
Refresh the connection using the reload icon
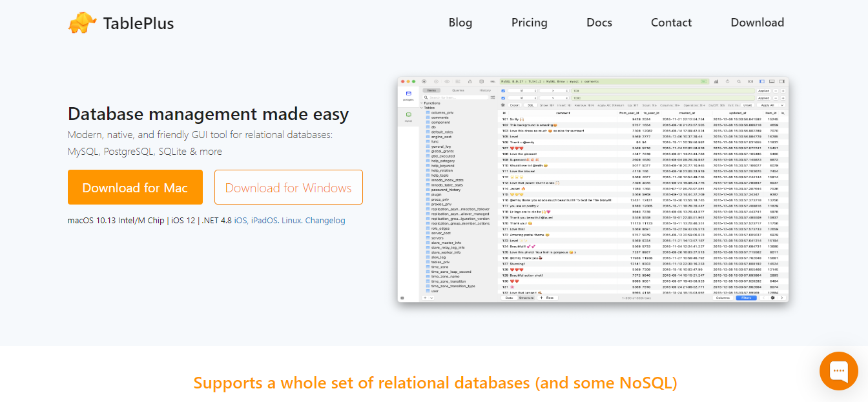point(727,80)
